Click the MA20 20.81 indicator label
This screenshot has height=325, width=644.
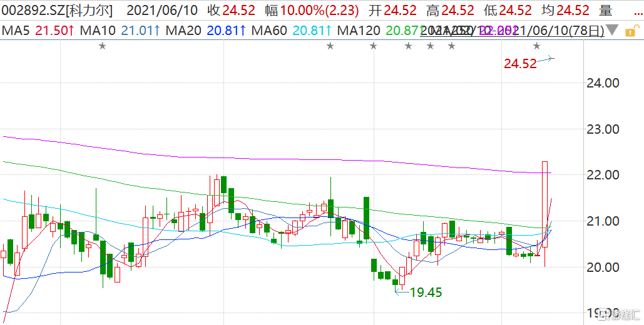coord(207,31)
